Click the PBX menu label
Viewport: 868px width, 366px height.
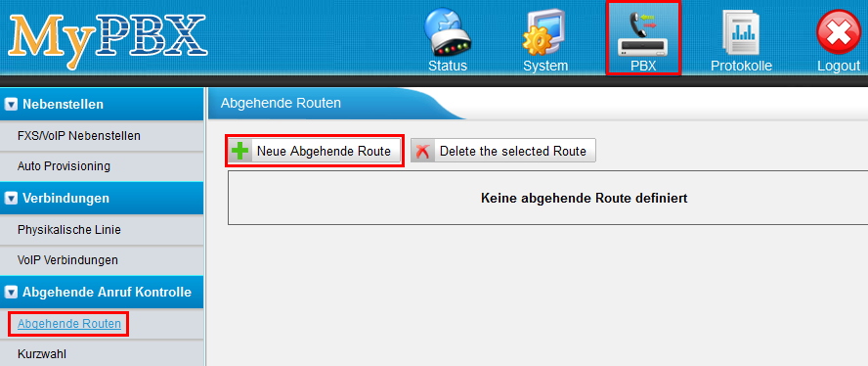point(643,66)
